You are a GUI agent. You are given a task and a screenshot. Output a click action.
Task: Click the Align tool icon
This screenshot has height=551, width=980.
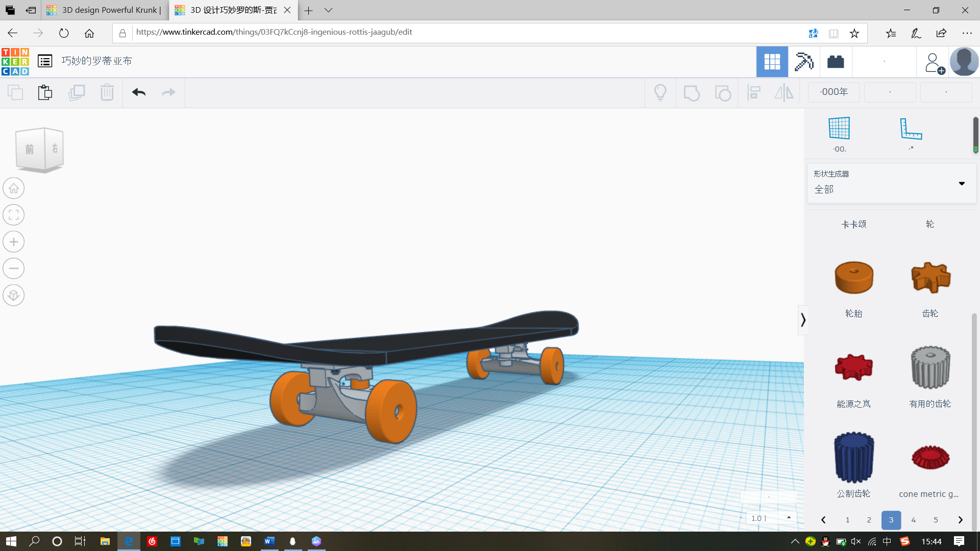754,93
